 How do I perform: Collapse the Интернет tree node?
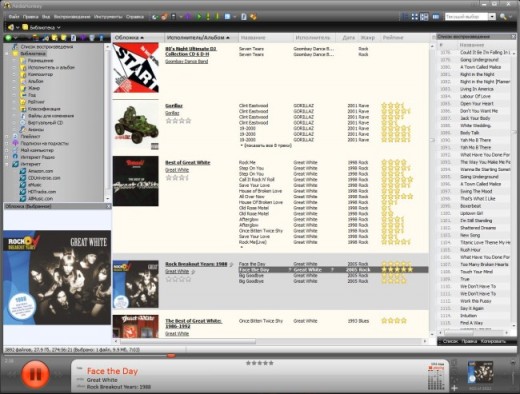click(x=7, y=164)
